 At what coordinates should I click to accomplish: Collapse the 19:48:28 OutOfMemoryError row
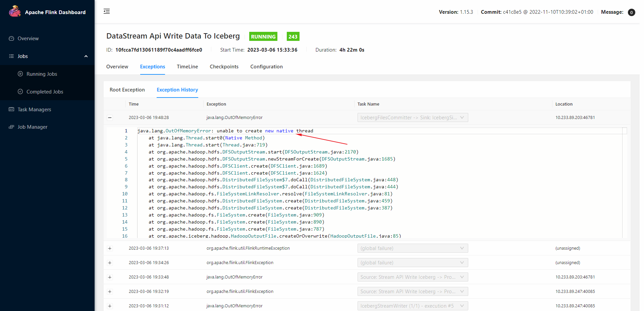pyautogui.click(x=110, y=118)
